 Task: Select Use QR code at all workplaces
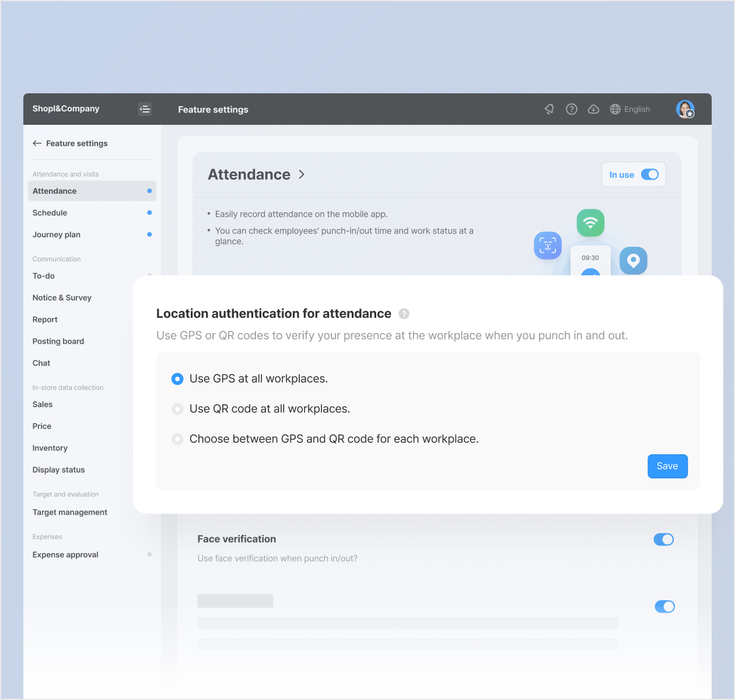click(x=177, y=409)
